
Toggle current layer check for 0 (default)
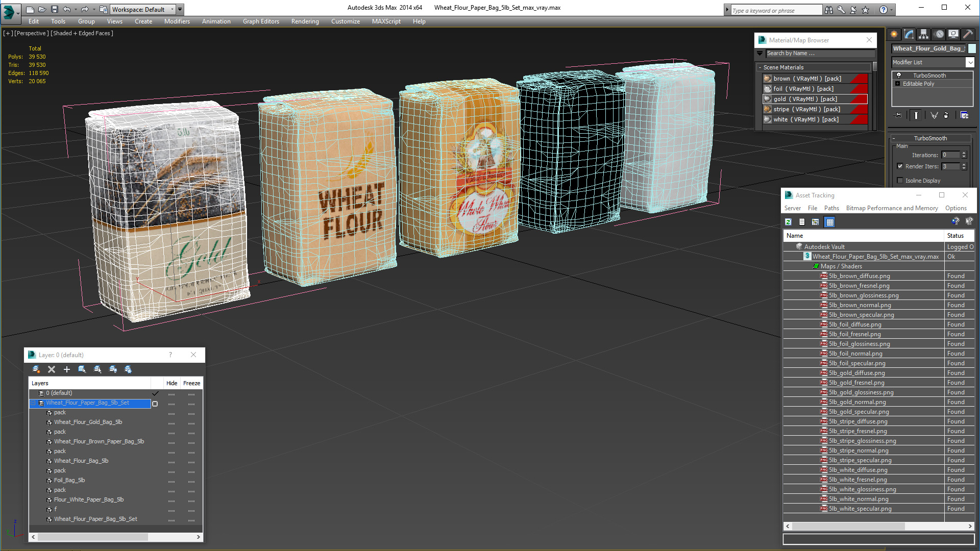click(155, 393)
